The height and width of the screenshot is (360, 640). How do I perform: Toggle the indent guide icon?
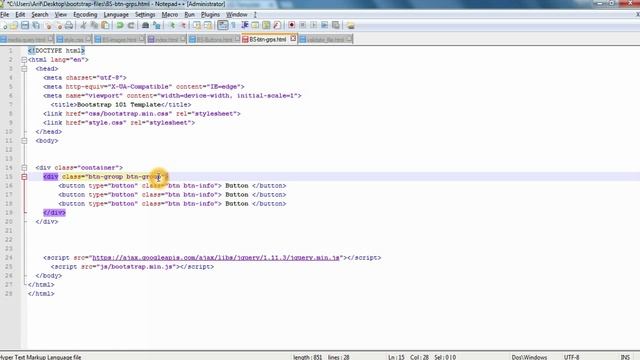(245, 25)
